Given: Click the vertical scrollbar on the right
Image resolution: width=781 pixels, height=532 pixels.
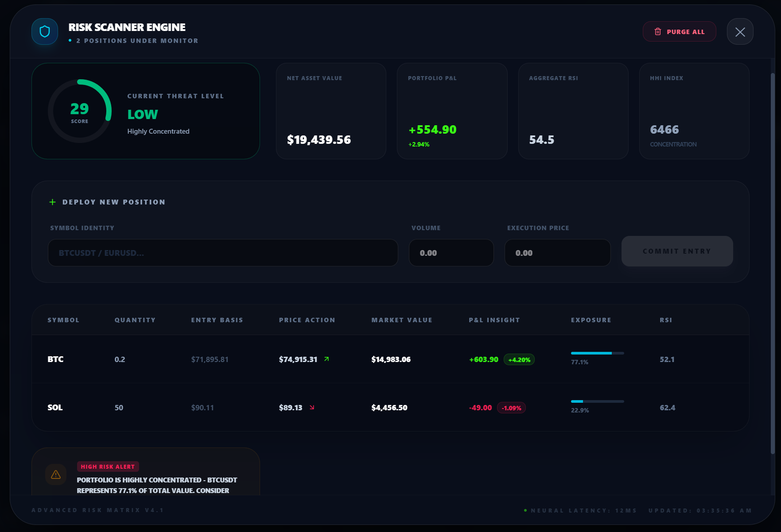Looking at the screenshot, I should pos(773,263).
